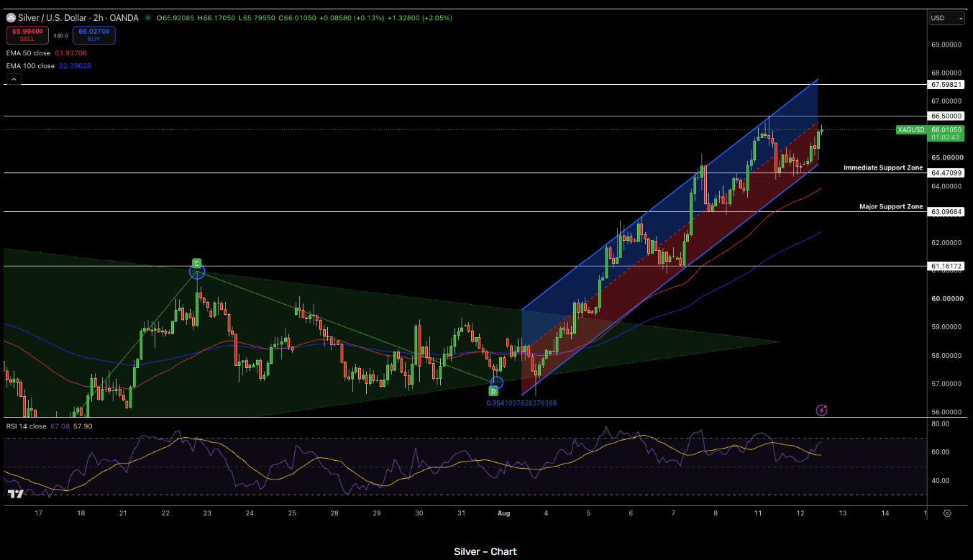Image resolution: width=973 pixels, height=560 pixels.
Task: Select the green C pattern point label
Action: 196,263
